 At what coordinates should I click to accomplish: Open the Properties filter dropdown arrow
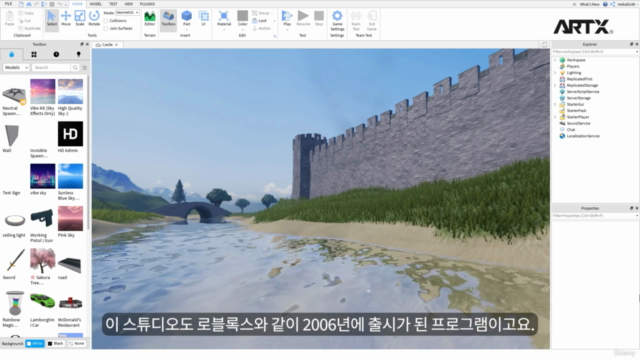(x=636, y=216)
